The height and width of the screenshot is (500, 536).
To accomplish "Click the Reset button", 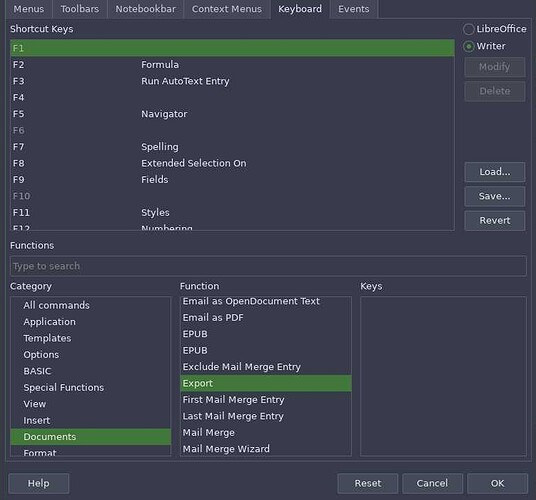I will (x=367, y=483).
